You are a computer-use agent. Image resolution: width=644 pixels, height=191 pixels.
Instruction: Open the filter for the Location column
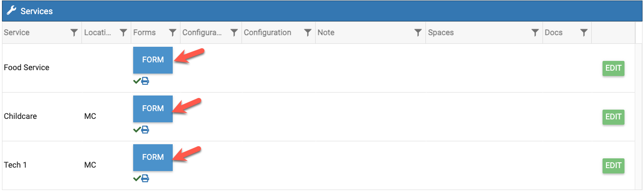(123, 33)
